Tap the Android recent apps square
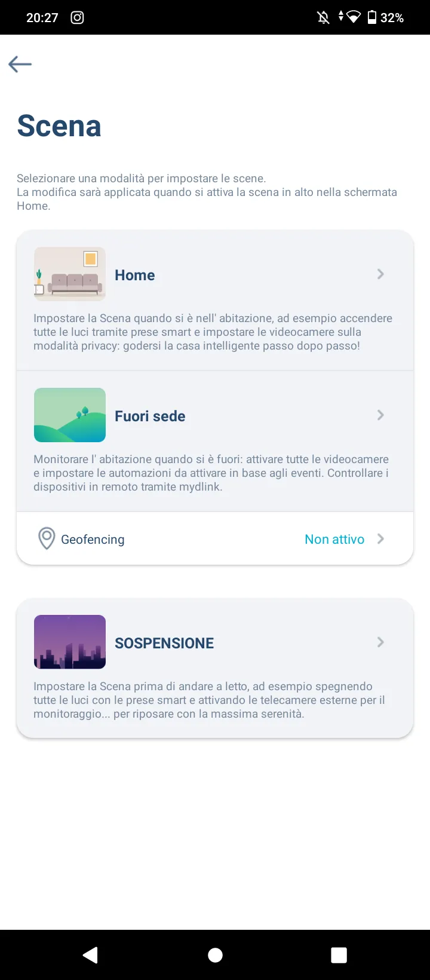The image size is (430, 980). tap(339, 955)
